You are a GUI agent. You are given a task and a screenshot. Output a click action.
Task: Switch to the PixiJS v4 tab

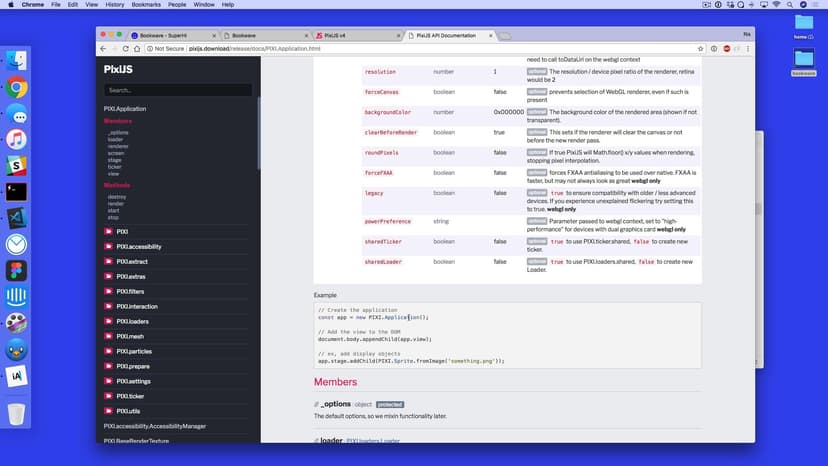pyautogui.click(x=340, y=35)
